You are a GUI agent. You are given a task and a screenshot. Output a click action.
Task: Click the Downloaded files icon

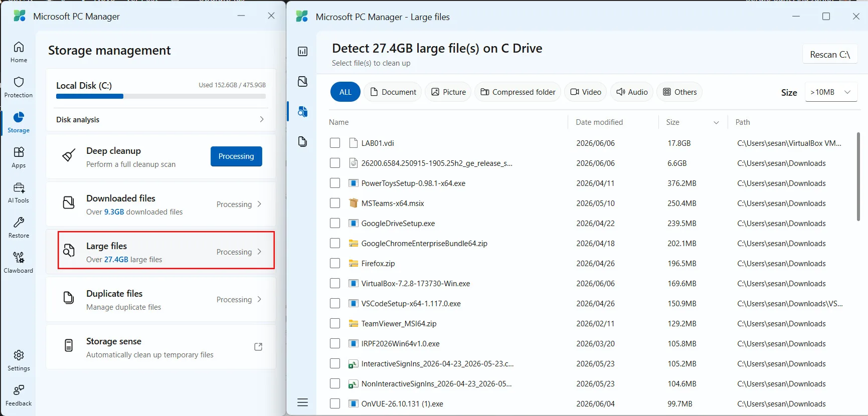[x=69, y=203]
